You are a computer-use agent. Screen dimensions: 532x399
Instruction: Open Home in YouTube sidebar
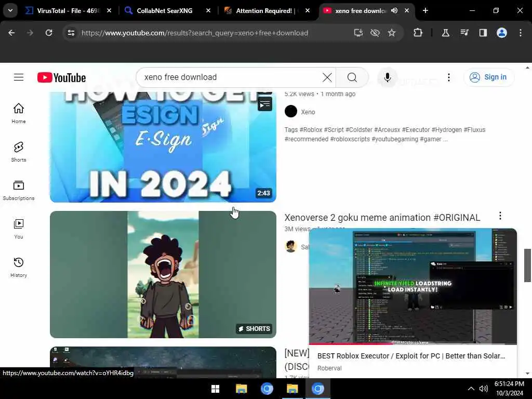[19, 113]
